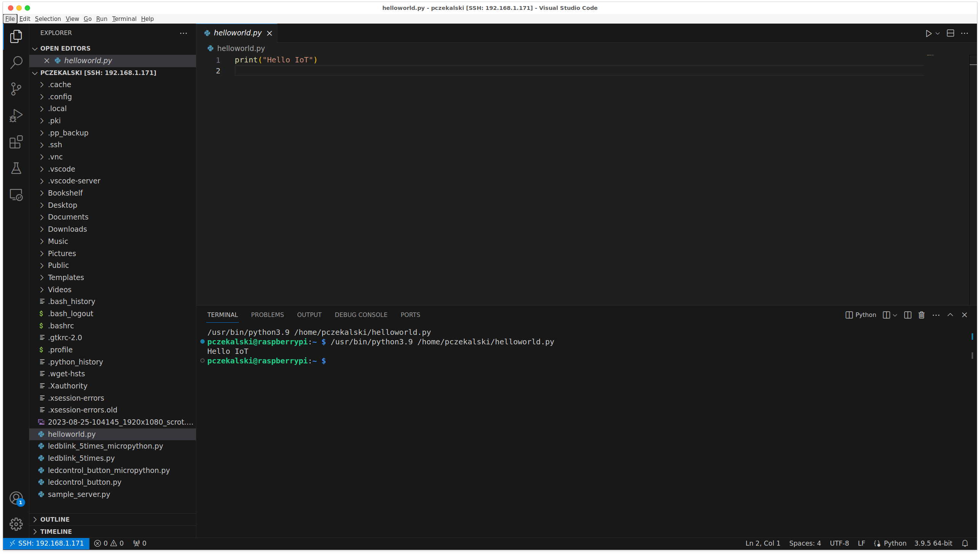Image resolution: width=980 pixels, height=554 pixels.
Task: Click the notifications bell in status bar
Action: click(965, 543)
